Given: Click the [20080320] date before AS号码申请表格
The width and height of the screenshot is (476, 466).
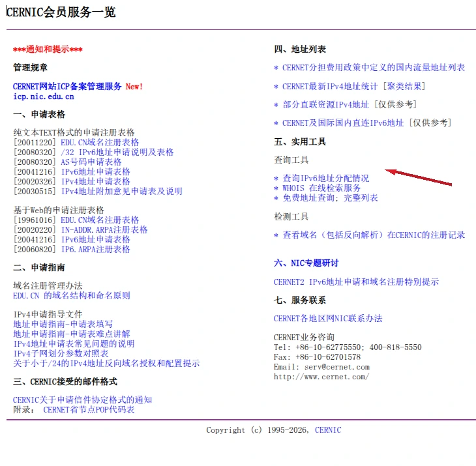Looking at the screenshot, I should coord(35,162).
